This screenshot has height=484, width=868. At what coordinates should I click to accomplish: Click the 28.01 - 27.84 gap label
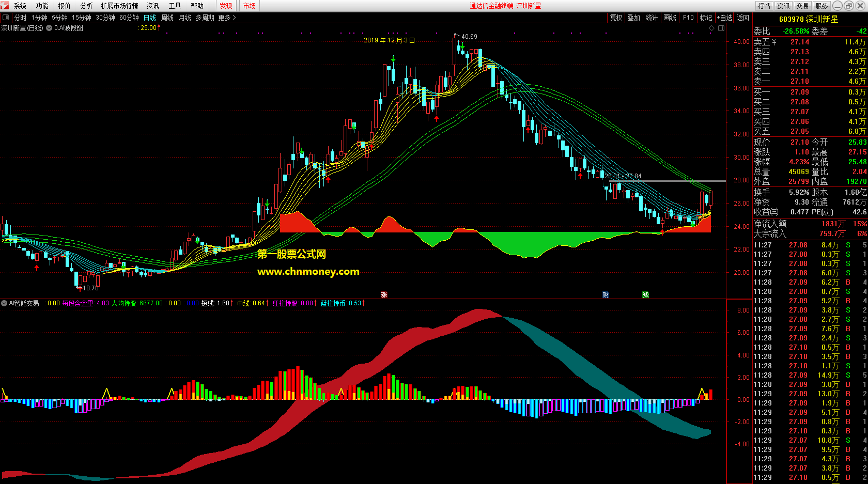[x=623, y=176]
